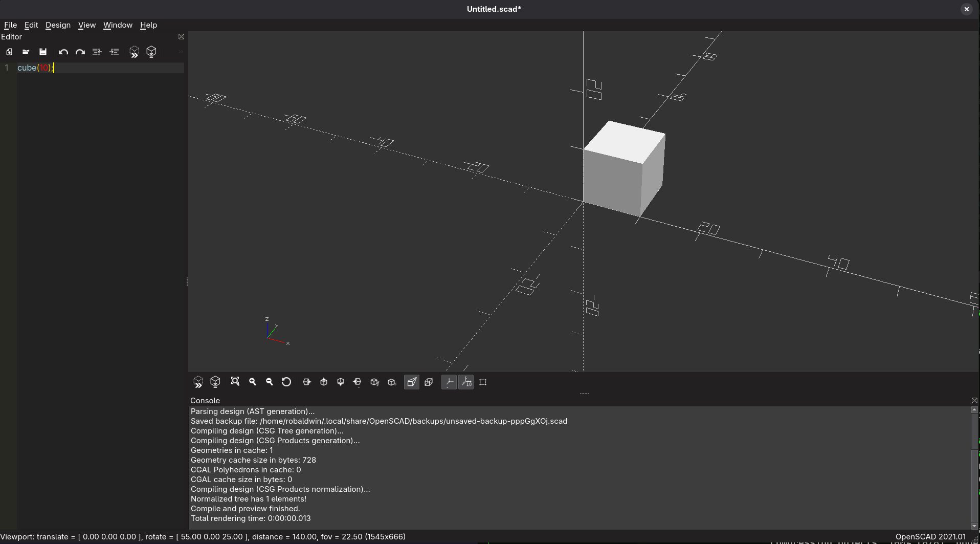Click 'Geometry cache size in bytes: 728' line
The height and width of the screenshot is (544, 980).
click(x=253, y=460)
